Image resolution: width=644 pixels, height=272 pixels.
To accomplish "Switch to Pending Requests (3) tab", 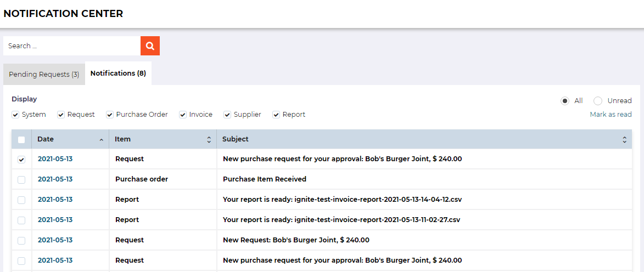I will click(x=44, y=74).
